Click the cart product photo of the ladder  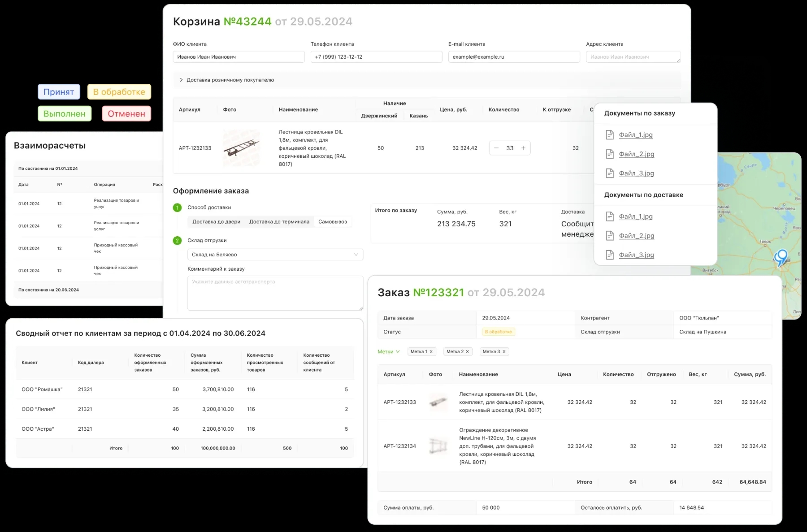242,148
